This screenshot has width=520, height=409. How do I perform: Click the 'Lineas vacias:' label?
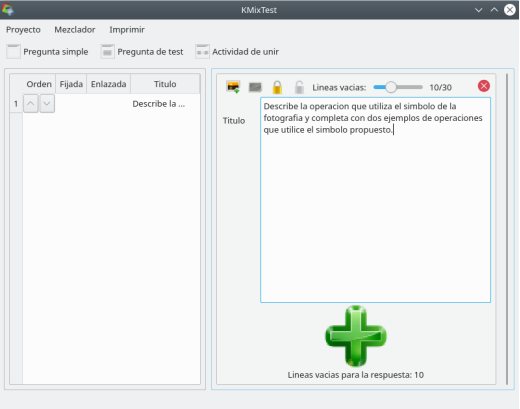pos(339,87)
